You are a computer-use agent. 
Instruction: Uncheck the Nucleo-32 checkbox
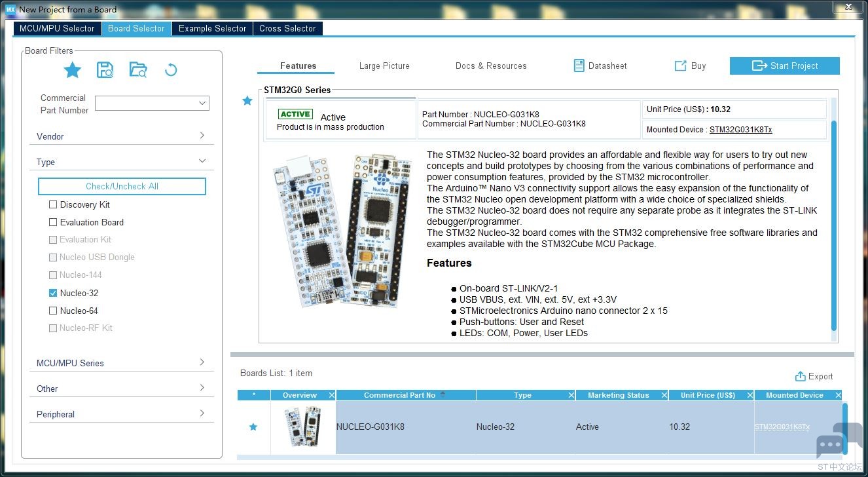tap(53, 293)
